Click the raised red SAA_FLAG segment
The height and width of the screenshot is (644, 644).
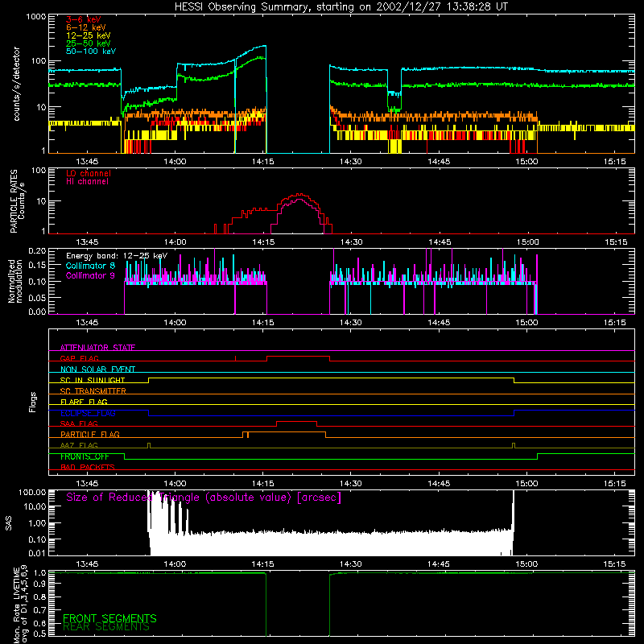coord(296,422)
